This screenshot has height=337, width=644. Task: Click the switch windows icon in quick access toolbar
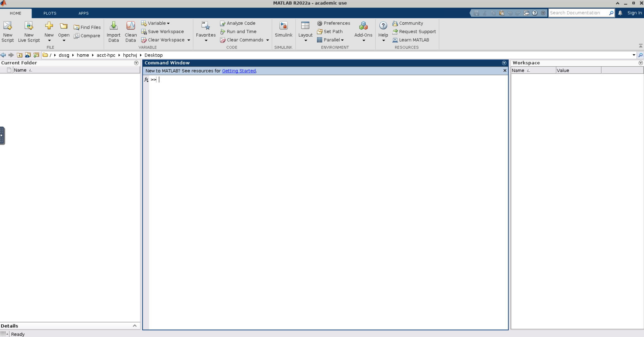pos(526,13)
